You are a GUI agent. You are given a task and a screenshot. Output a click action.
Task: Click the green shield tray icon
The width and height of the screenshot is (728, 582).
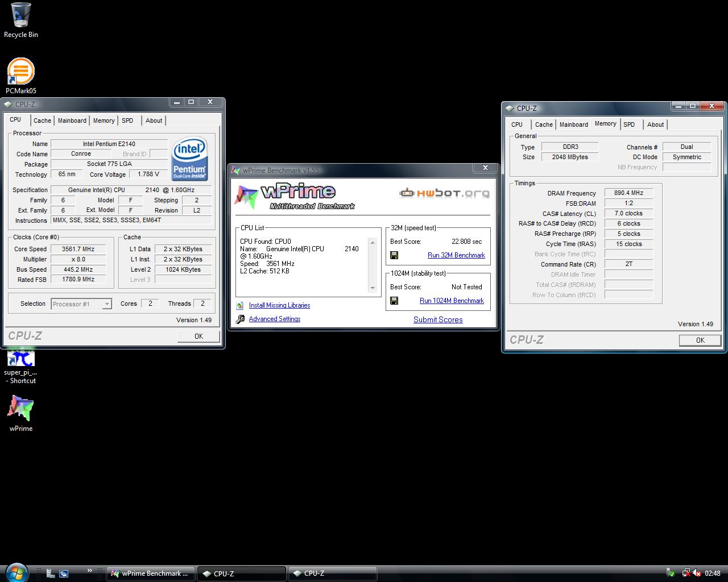click(x=671, y=573)
